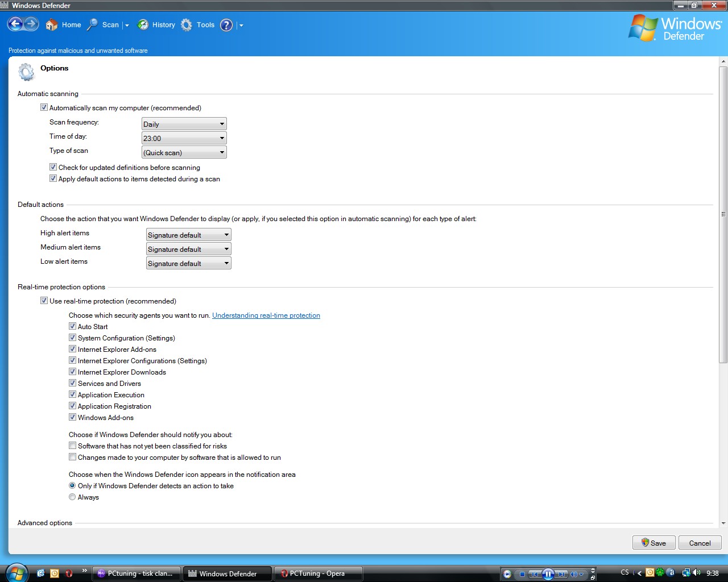Pause playback in the media toolbar
728x582 pixels.
pyautogui.click(x=548, y=574)
